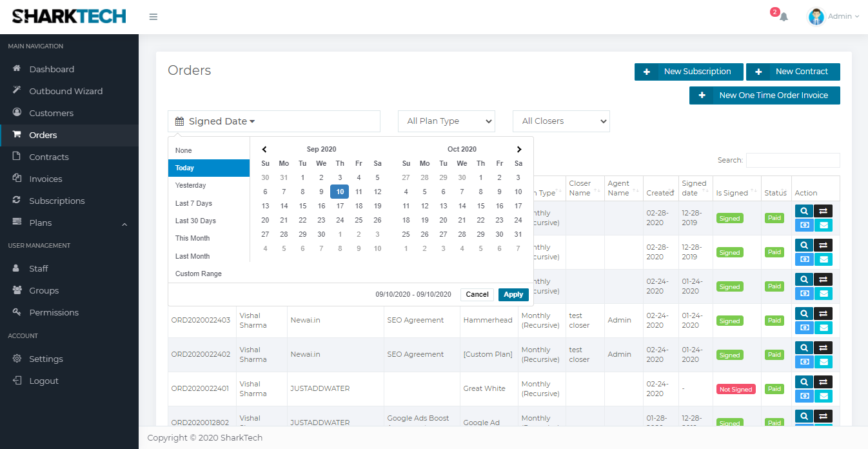Advance calendar to next month arrow
868x449 pixels.
[x=519, y=150]
